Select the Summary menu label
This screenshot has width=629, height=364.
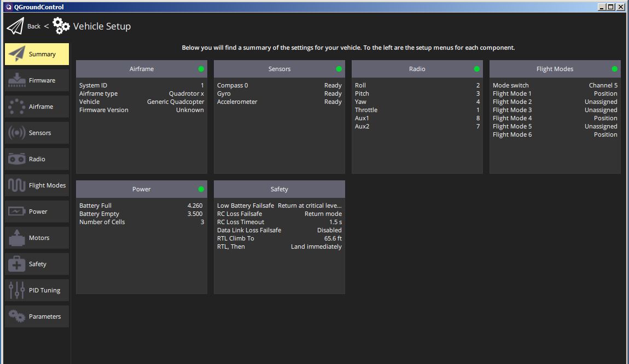click(x=42, y=54)
